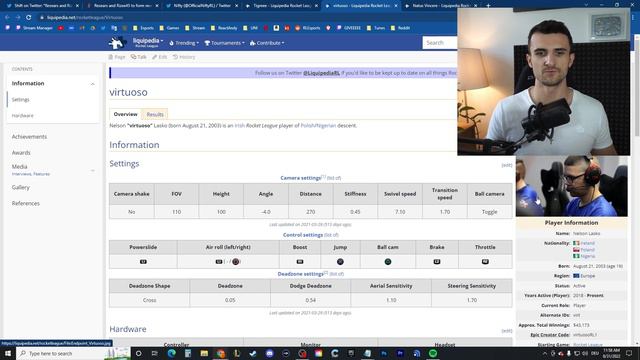Focus the browser address bar
640x360 pixels.
245,18
